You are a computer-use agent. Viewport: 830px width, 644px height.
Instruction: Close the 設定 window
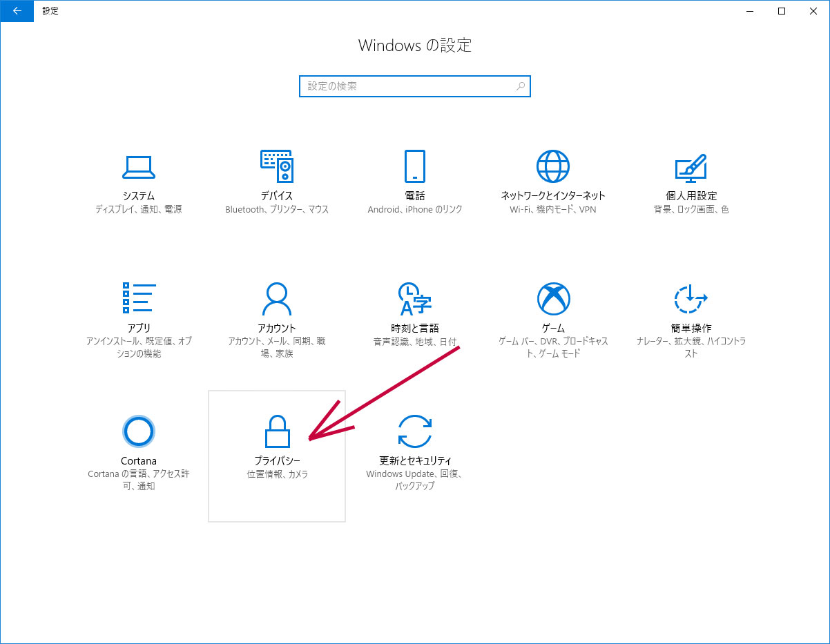813,11
